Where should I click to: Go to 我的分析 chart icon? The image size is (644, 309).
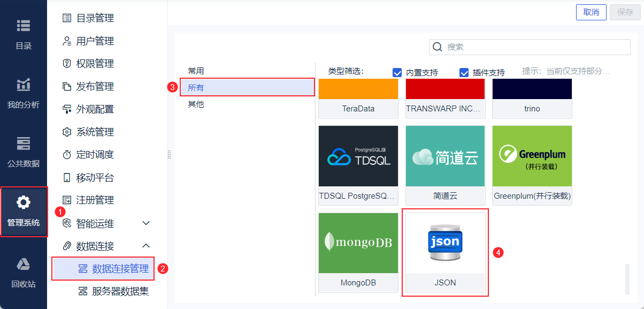[x=24, y=85]
